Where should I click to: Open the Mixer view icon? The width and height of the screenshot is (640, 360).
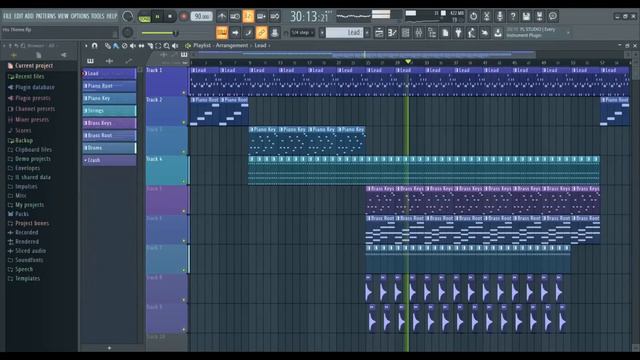click(x=419, y=33)
